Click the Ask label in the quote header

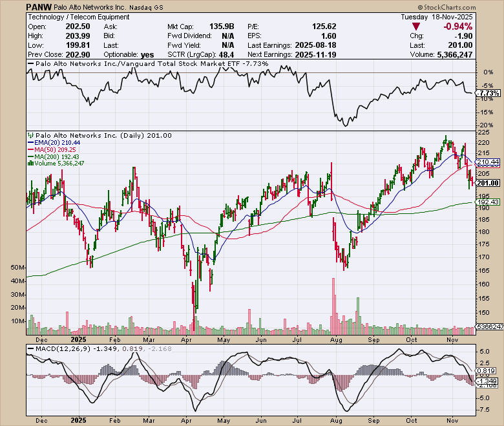click(x=110, y=27)
